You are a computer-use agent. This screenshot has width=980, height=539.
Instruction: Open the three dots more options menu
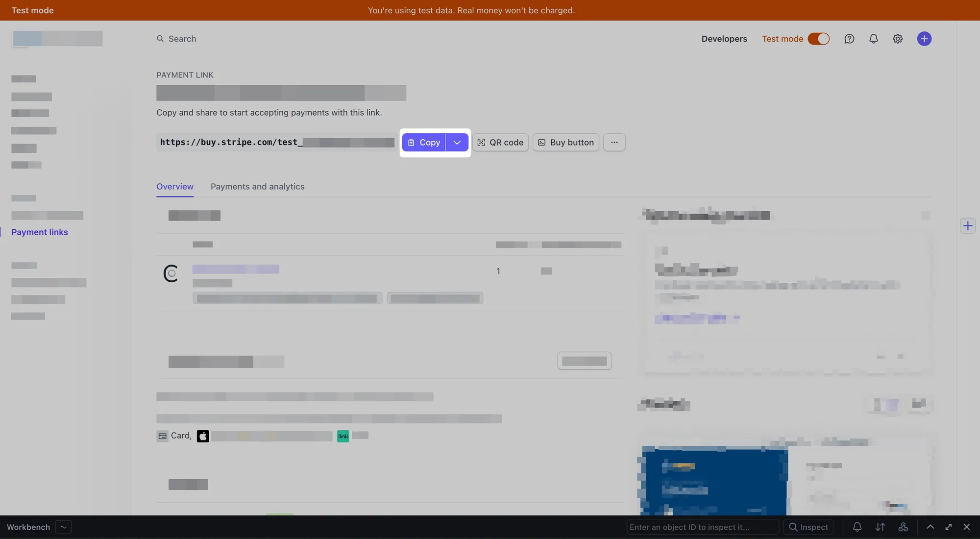pyautogui.click(x=614, y=143)
